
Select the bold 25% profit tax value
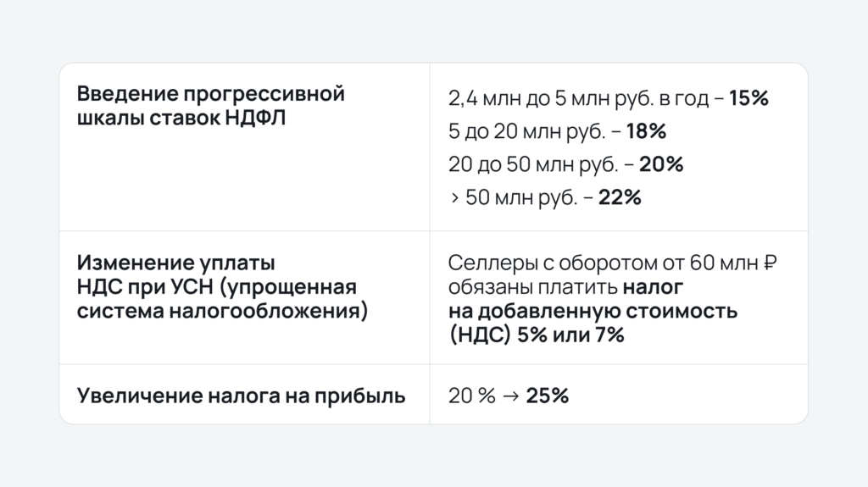[547, 395]
